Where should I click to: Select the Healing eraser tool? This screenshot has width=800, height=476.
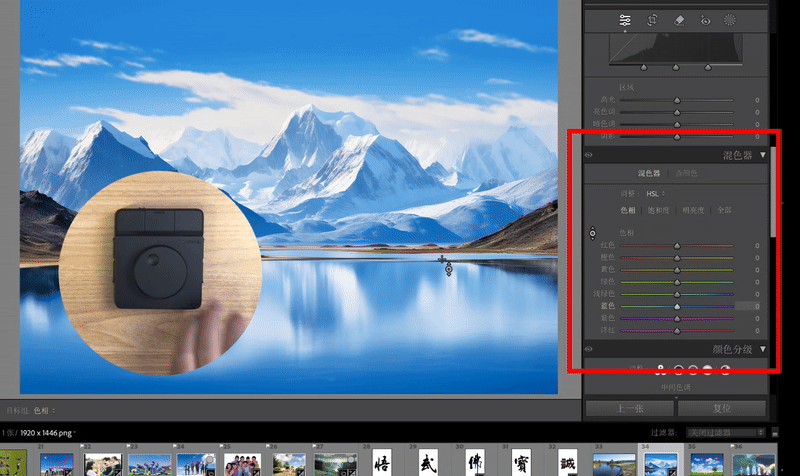[679, 20]
